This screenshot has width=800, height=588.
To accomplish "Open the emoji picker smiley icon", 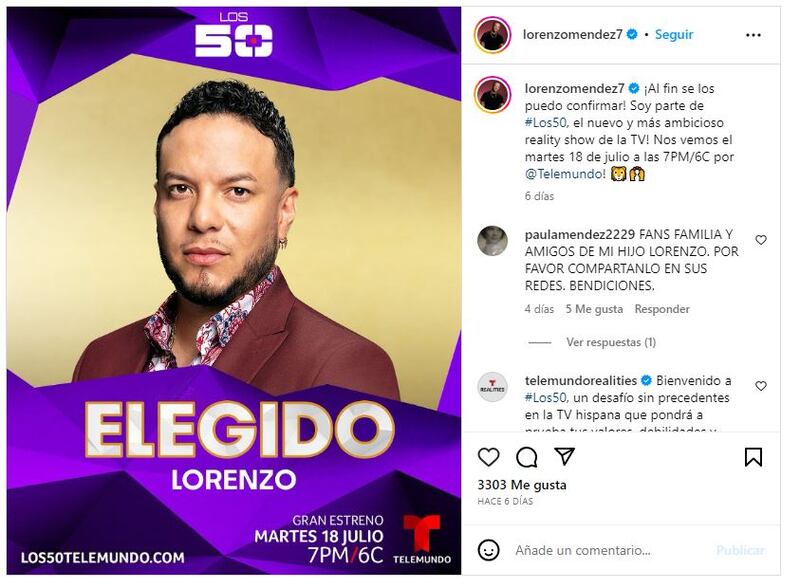I will pos(488,550).
